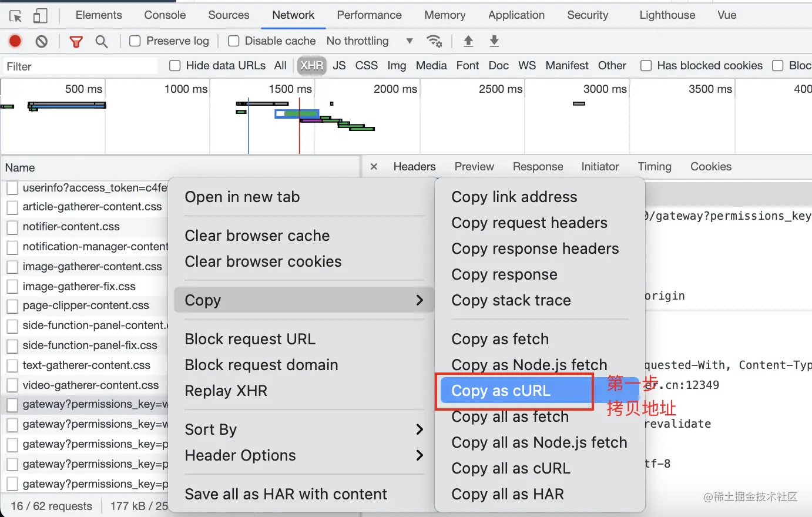Image resolution: width=812 pixels, height=517 pixels.
Task: Open the Lighthouse tab
Action: tap(667, 15)
